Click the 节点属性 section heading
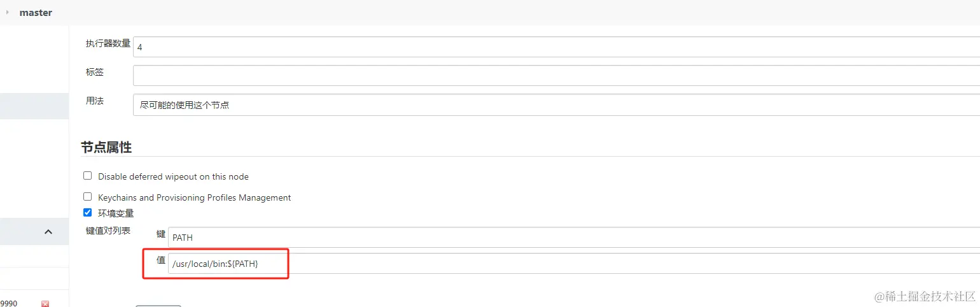This screenshot has height=307, width=980. [106, 147]
